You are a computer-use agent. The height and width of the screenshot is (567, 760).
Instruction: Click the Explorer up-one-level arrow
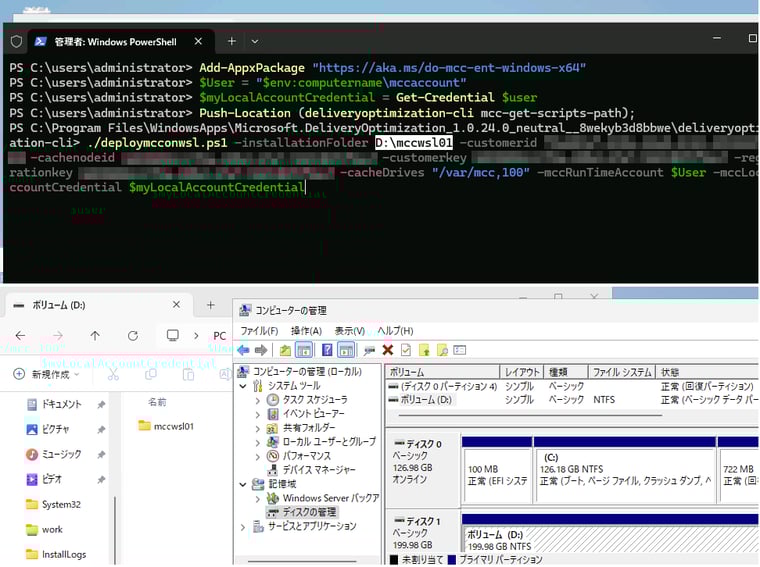(x=95, y=335)
